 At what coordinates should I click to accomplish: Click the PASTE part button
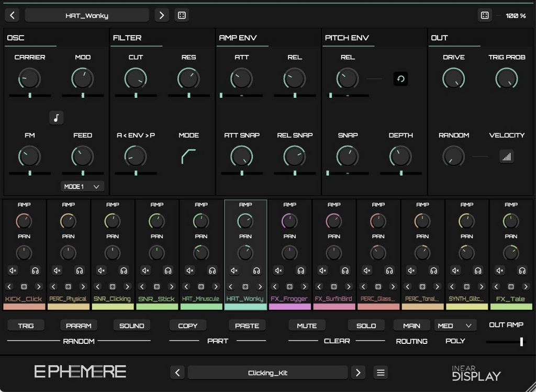(247, 326)
